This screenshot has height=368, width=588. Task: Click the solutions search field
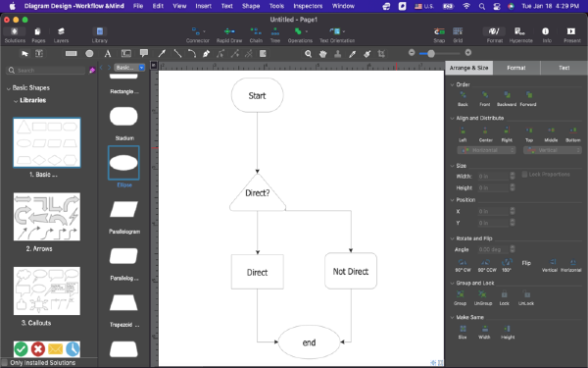(x=46, y=71)
